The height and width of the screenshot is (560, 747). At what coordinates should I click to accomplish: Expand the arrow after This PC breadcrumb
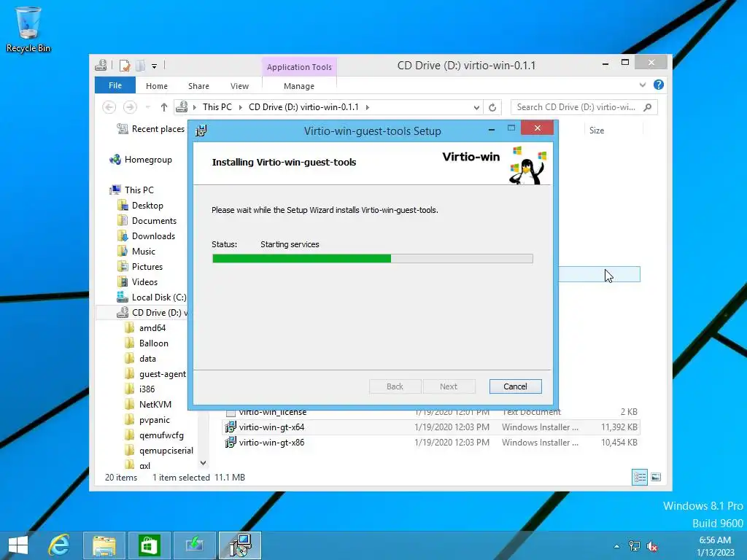coord(240,107)
